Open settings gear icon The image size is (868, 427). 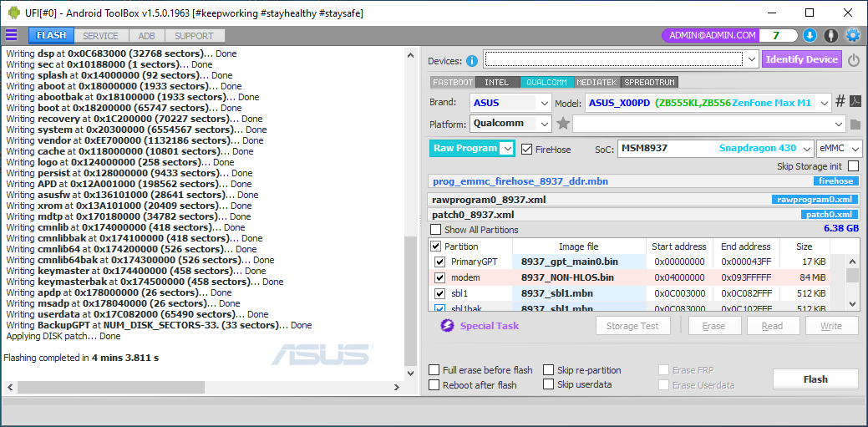[852, 35]
